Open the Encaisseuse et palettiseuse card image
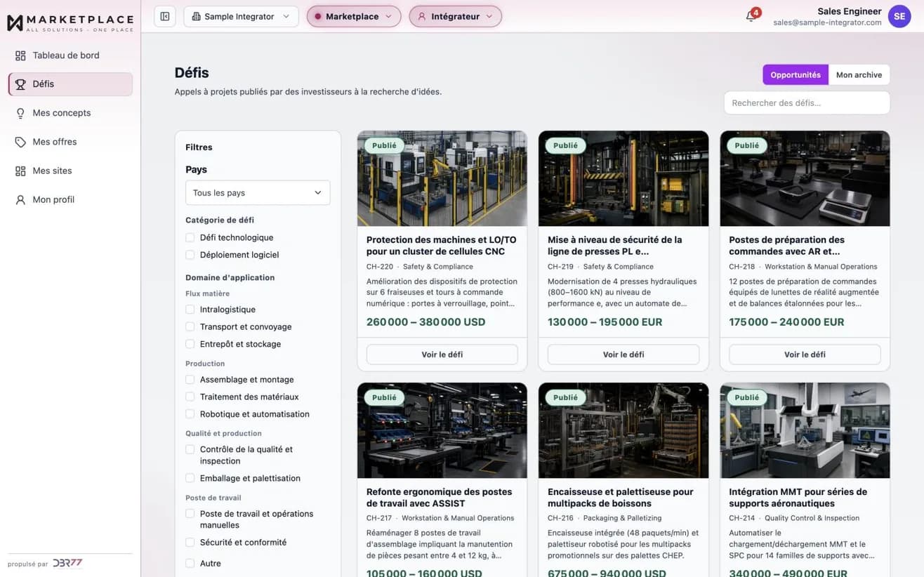This screenshot has height=577, width=924. click(623, 430)
